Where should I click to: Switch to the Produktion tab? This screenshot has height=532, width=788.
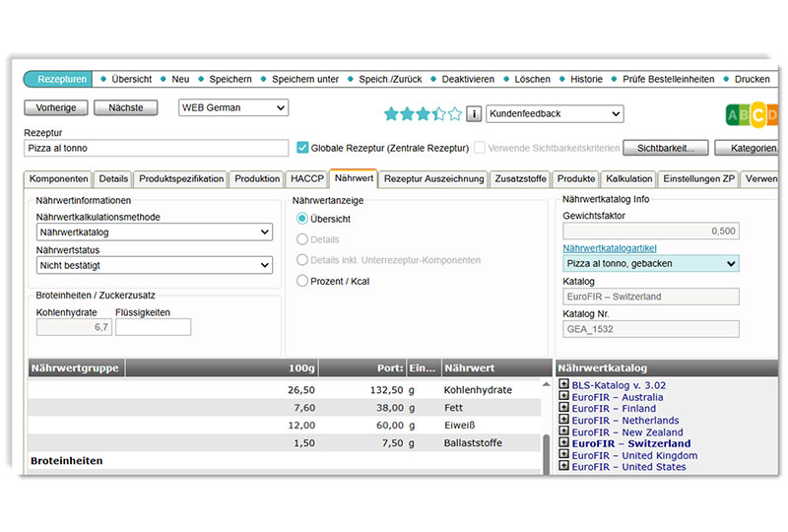(x=257, y=179)
